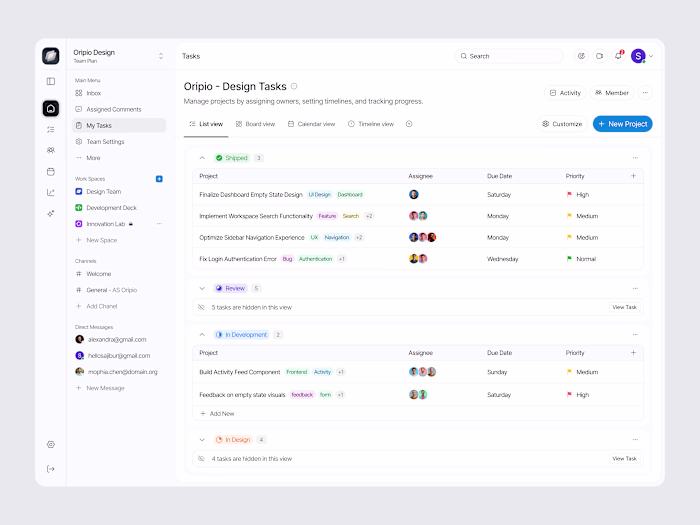Open settings gear at rail bottom

[x=51, y=444]
